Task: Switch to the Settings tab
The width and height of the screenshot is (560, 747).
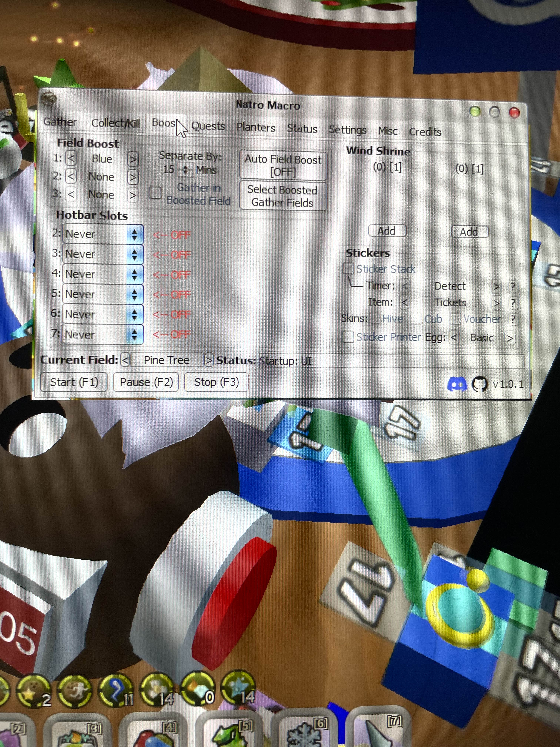Action: tap(347, 130)
